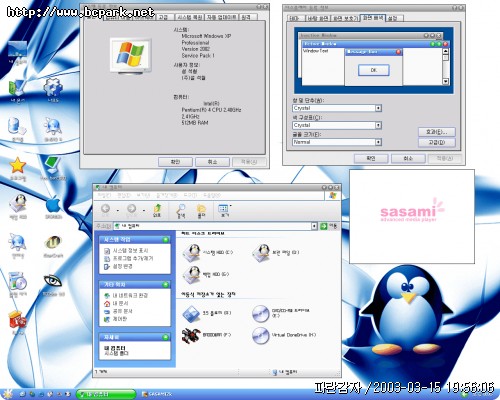Open the Forward button history dropdown arrow
Viewport: 500px width, 400px height.
coord(144,210)
